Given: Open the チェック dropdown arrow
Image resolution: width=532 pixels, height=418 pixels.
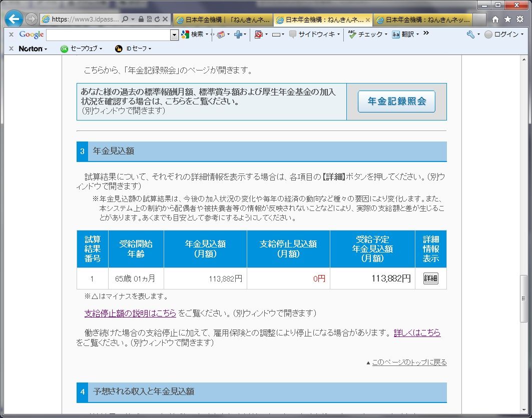Looking at the screenshot, I should [386, 34].
